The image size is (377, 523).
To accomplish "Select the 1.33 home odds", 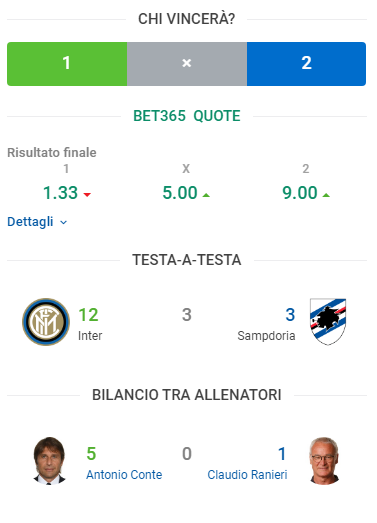I will 60,193.
